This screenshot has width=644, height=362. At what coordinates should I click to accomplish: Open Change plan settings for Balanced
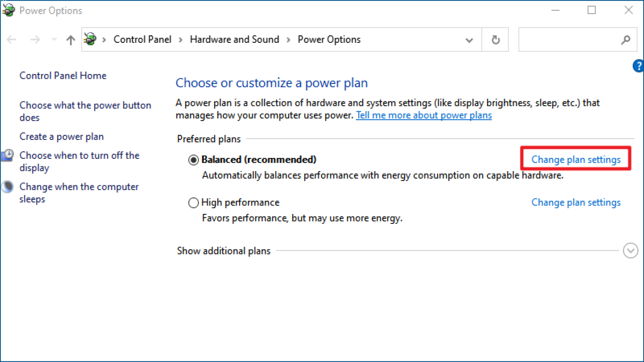(576, 160)
